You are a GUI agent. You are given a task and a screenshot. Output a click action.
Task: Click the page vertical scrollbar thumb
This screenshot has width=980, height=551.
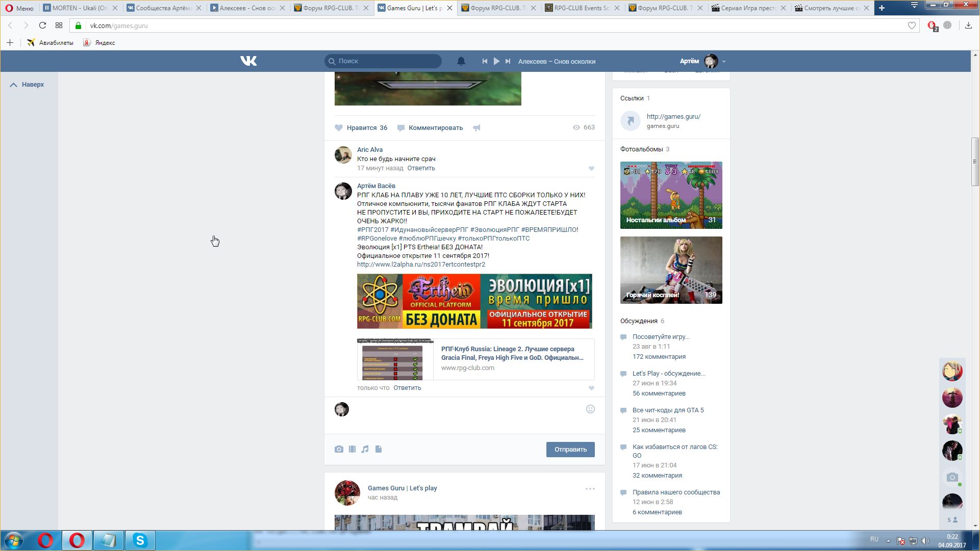(975, 162)
